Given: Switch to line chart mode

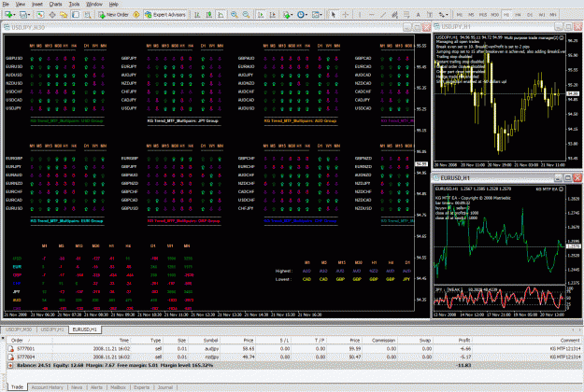Looking at the screenshot, I should [221, 15].
